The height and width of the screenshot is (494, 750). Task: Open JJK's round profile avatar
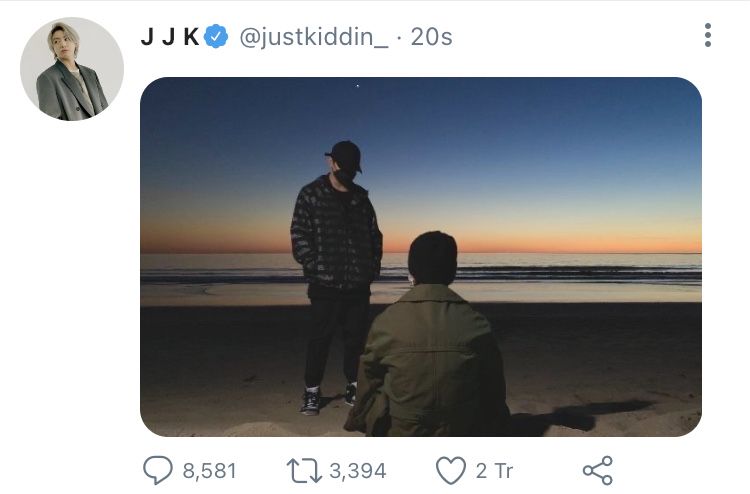pos(72,69)
